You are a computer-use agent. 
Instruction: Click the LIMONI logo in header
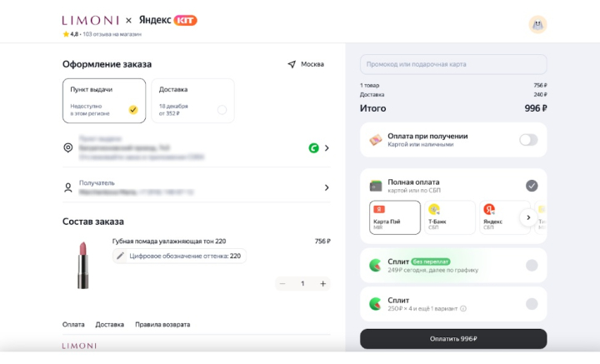pyautogui.click(x=90, y=19)
